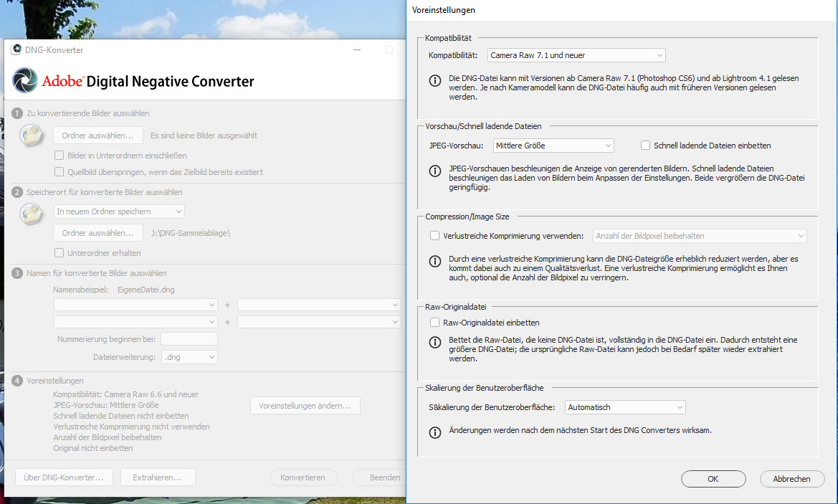Click the info icon in Kompatibilität section
The image size is (838, 504).
click(x=434, y=80)
